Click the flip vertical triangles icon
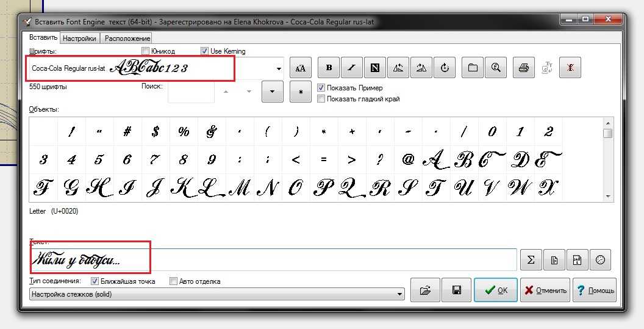The width and height of the screenshot is (644, 329). point(421,68)
